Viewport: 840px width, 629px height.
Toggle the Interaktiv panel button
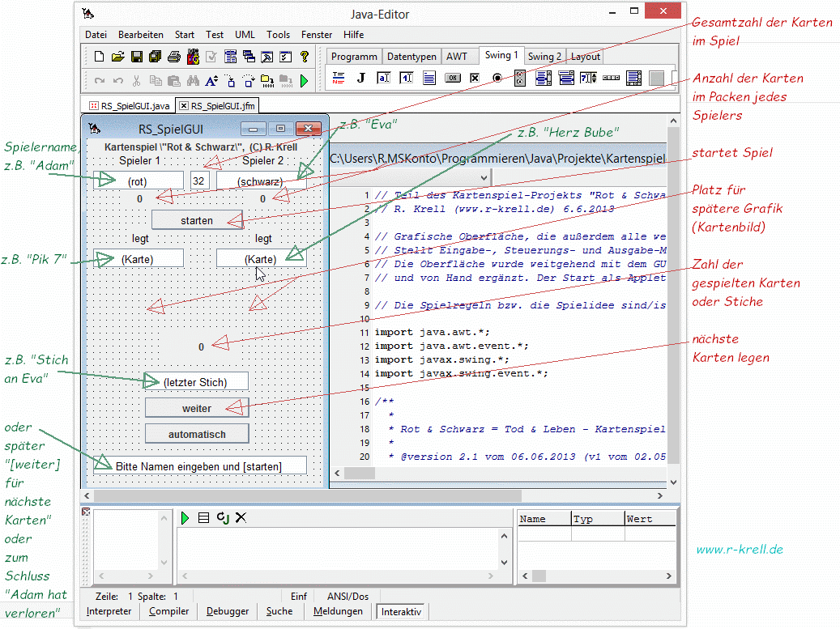point(402,612)
